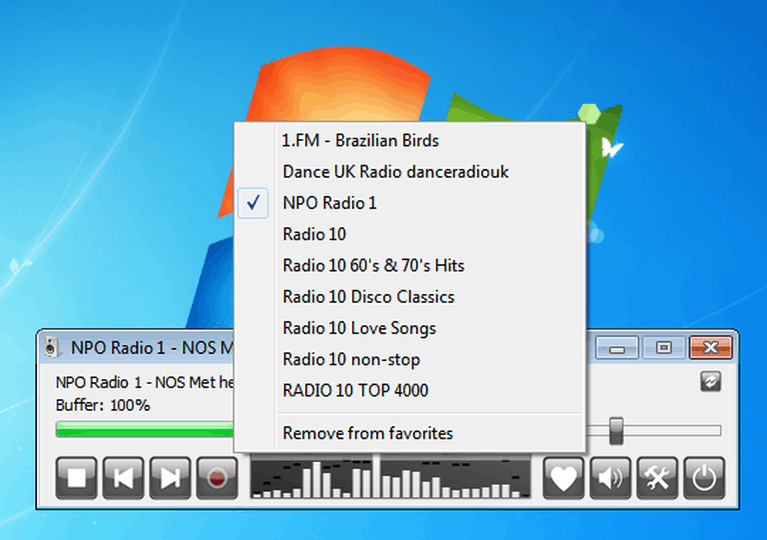Image resolution: width=767 pixels, height=540 pixels.
Task: Pick Radio 10 60's & 70's Hits
Action: click(410, 266)
